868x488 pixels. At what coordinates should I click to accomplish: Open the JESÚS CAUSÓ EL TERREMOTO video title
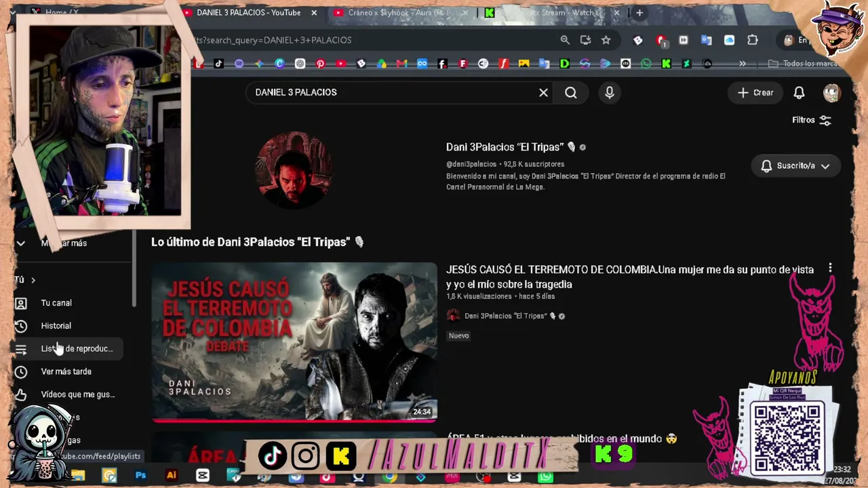tap(630, 277)
